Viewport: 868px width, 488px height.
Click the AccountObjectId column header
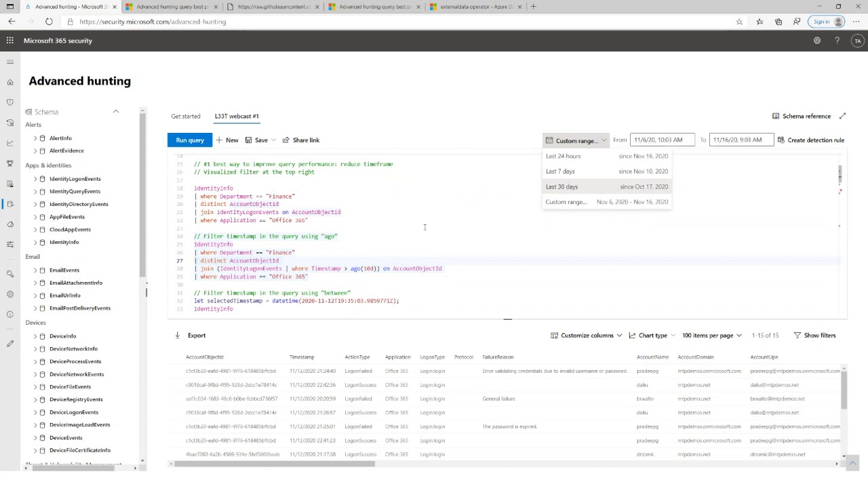click(x=204, y=357)
